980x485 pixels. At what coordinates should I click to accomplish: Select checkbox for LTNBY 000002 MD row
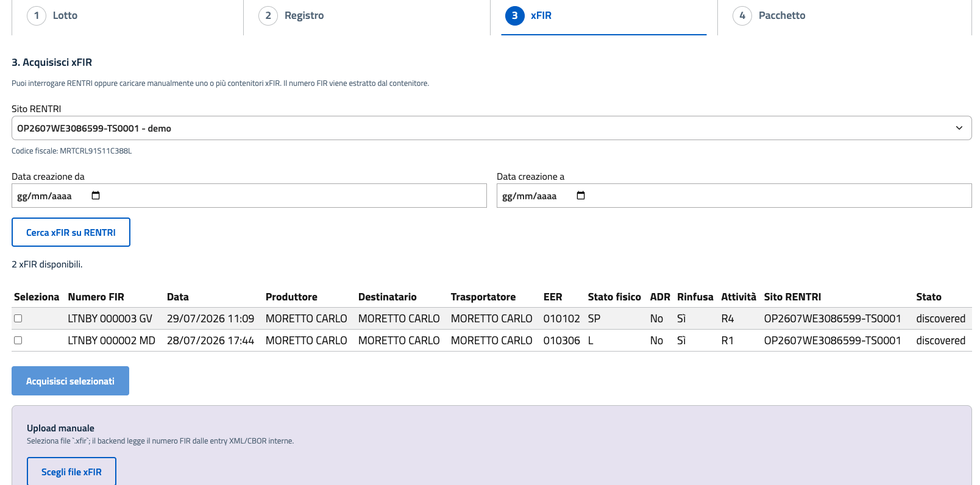(18, 340)
